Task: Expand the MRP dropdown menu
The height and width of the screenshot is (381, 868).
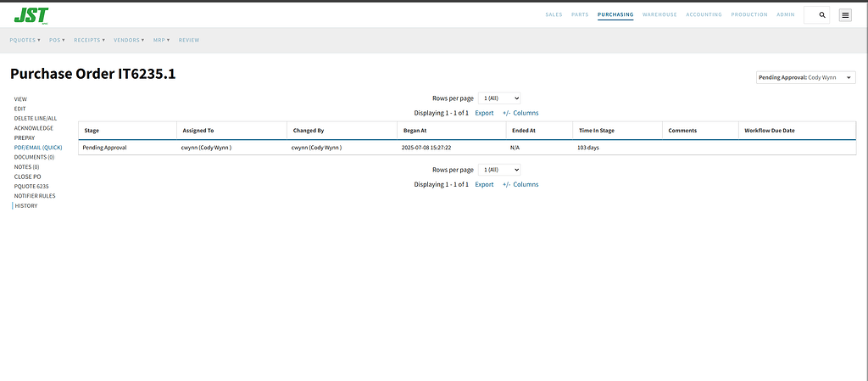Action: pos(161,41)
